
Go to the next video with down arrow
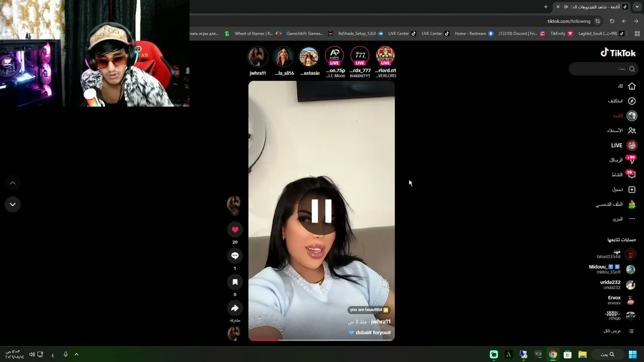pos(13,204)
